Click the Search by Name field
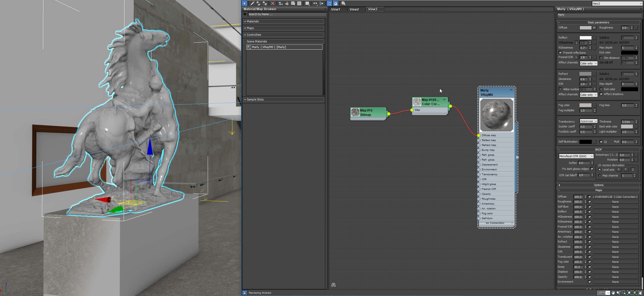Image resolution: width=644 pixels, height=296 pixels. 287,14
